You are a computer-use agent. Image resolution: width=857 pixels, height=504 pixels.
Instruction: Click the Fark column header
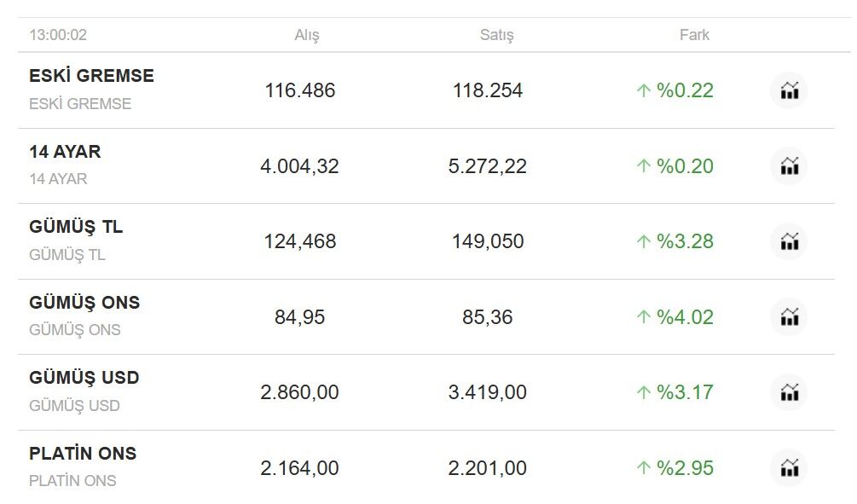[694, 35]
